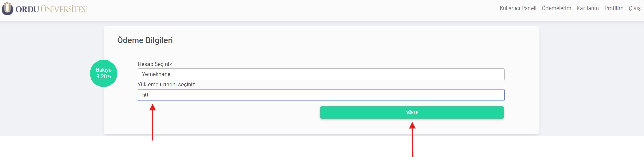Focus the amount field showing 50
The width and height of the screenshot is (644, 157).
pos(321,95)
